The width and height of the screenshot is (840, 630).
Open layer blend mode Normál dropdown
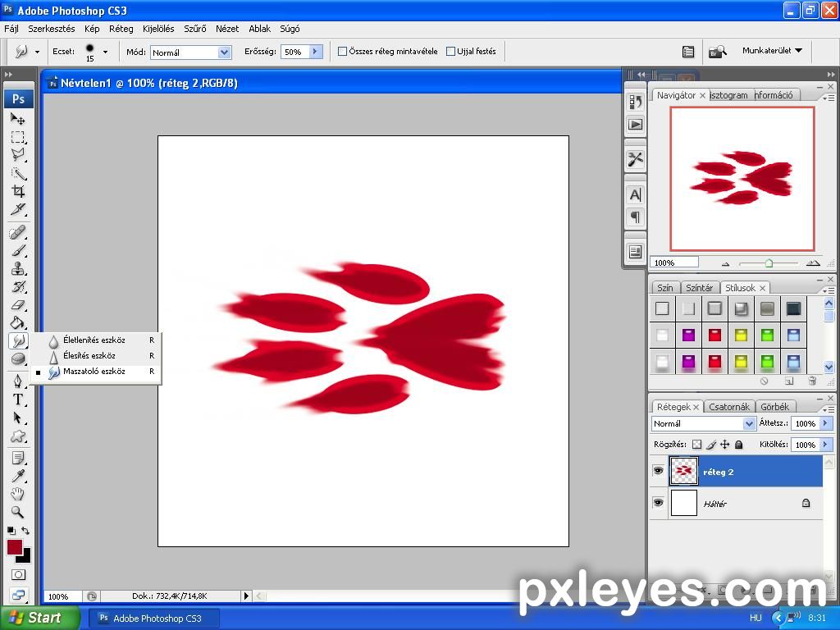click(703, 423)
